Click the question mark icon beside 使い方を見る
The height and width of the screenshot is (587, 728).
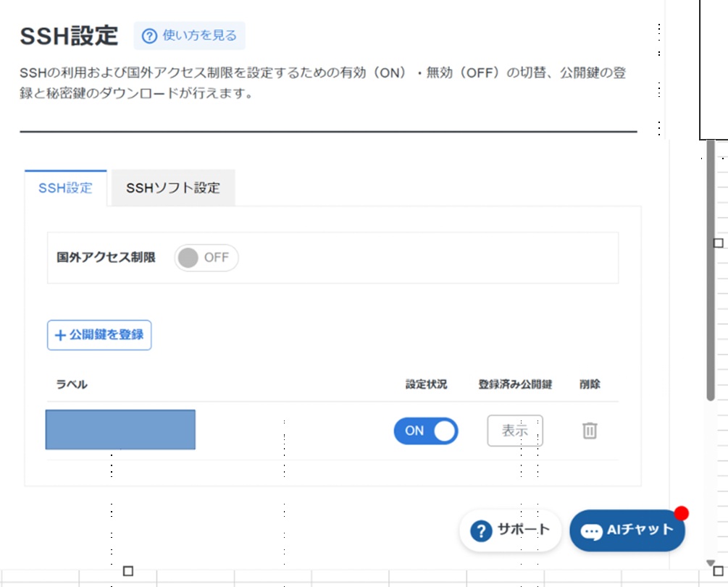point(149,36)
